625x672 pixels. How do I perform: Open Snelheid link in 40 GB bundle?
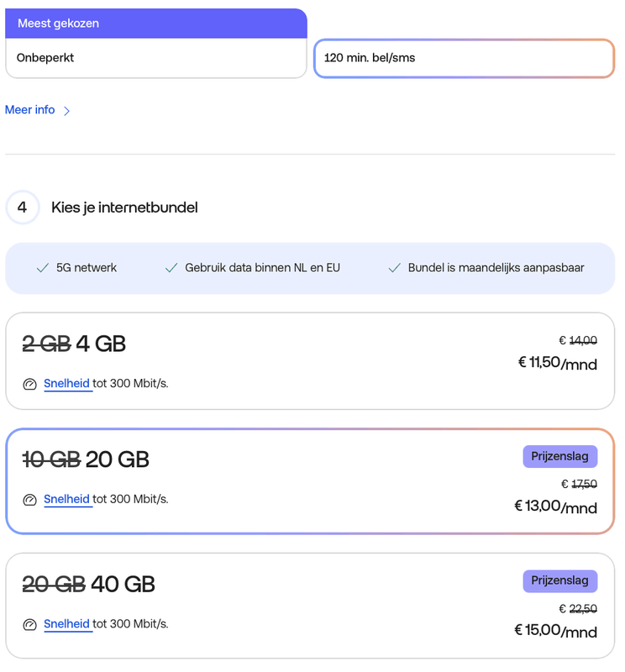click(x=67, y=624)
